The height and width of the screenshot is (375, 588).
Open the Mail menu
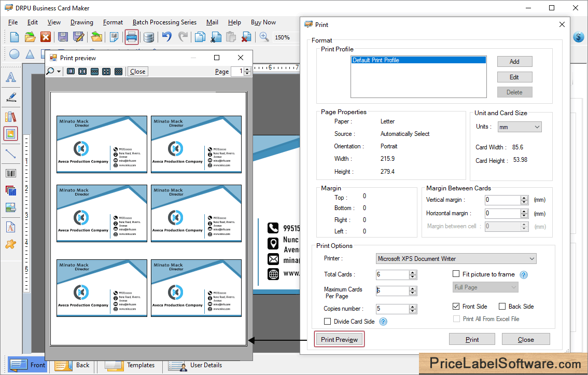pos(212,22)
